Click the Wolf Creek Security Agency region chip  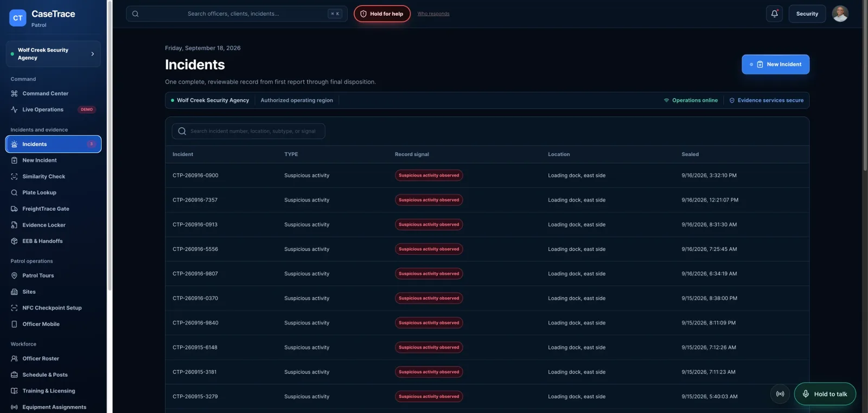[210, 100]
